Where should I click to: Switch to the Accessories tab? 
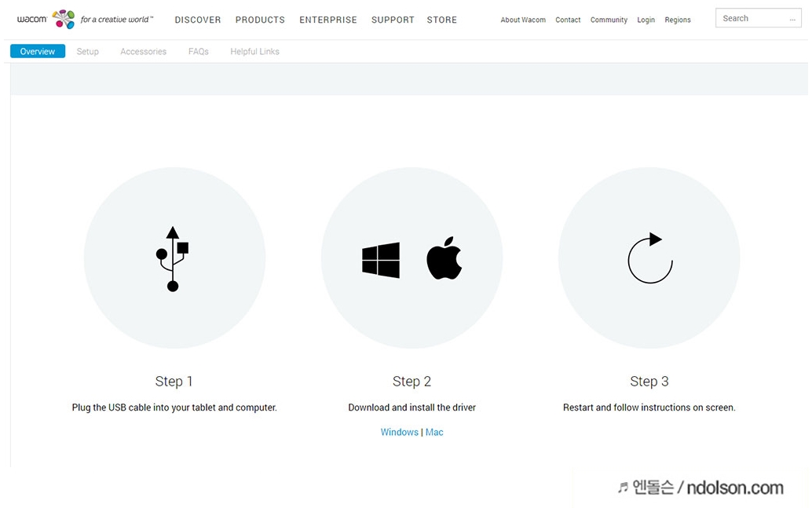point(144,51)
